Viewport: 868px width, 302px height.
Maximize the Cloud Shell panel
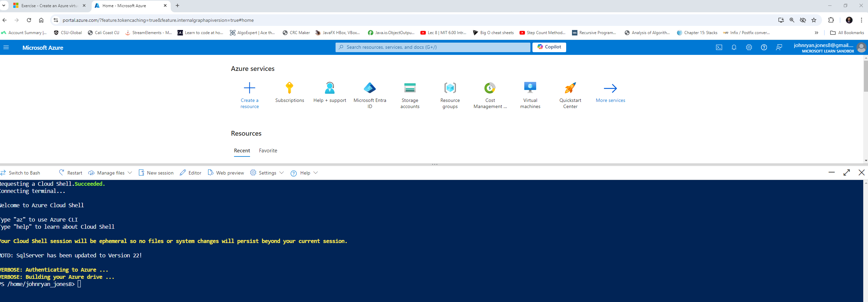847,172
